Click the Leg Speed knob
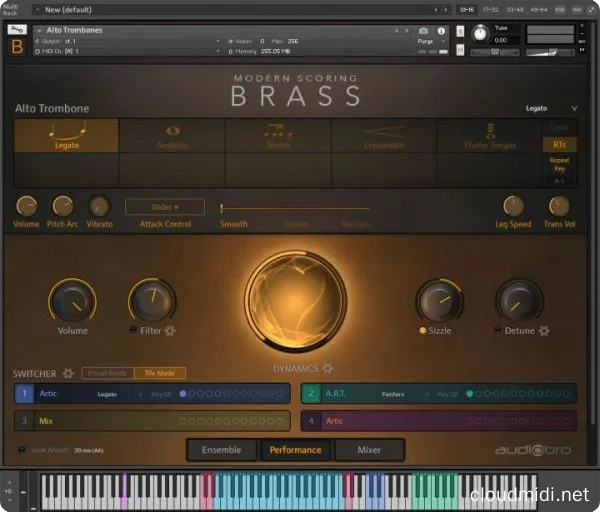Viewport: 600px width, 512px height. tap(513, 206)
